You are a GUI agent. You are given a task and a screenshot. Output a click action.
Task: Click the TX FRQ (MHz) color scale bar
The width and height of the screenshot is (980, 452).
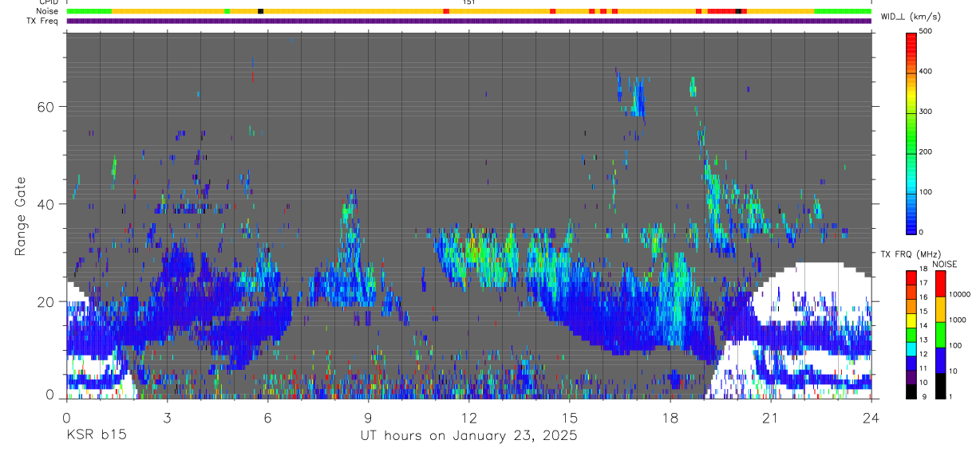912,333
